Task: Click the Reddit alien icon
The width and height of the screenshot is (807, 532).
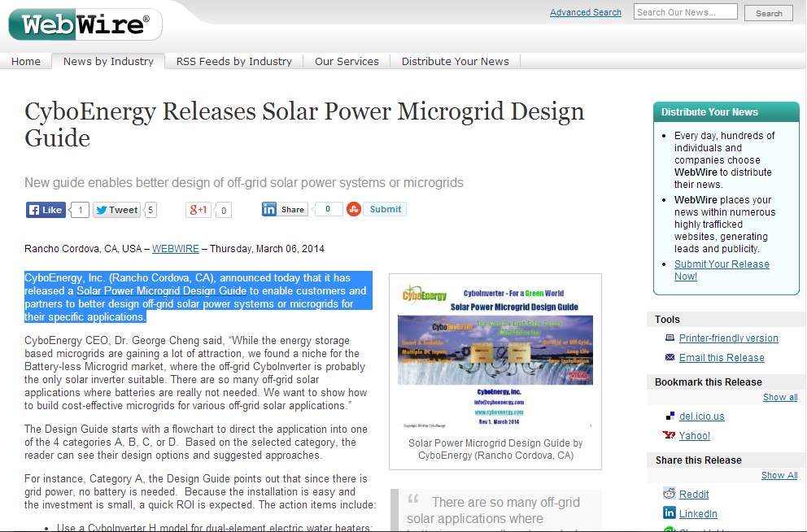Action: point(670,495)
